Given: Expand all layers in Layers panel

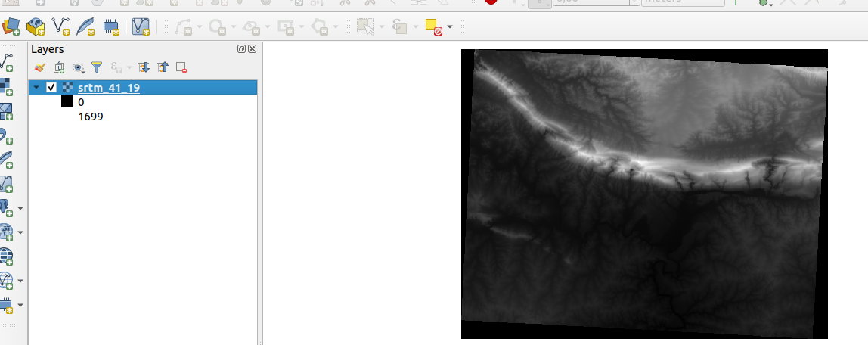Looking at the screenshot, I should (x=144, y=67).
